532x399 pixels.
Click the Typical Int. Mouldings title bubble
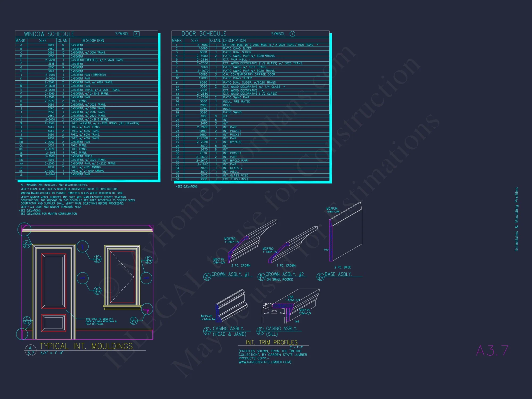click(x=30, y=350)
